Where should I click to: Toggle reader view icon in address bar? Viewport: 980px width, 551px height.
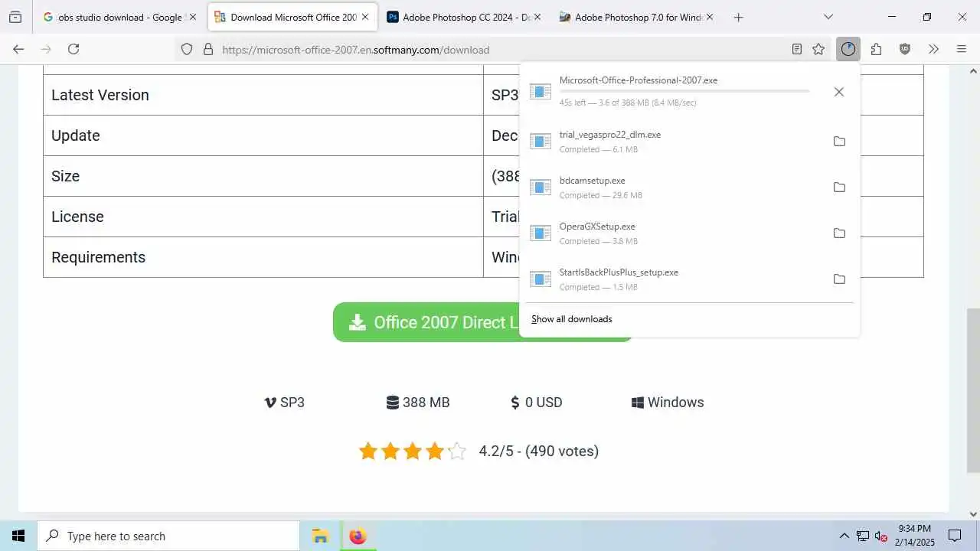[x=797, y=49]
